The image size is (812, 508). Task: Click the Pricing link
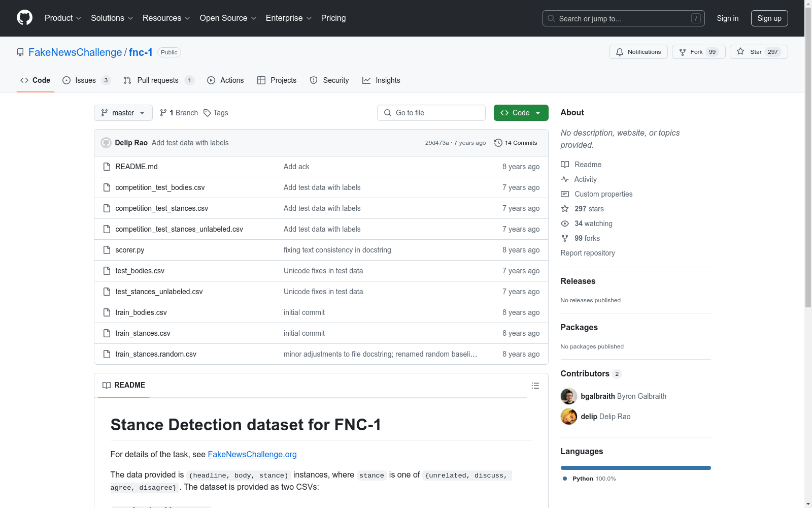pos(333,18)
